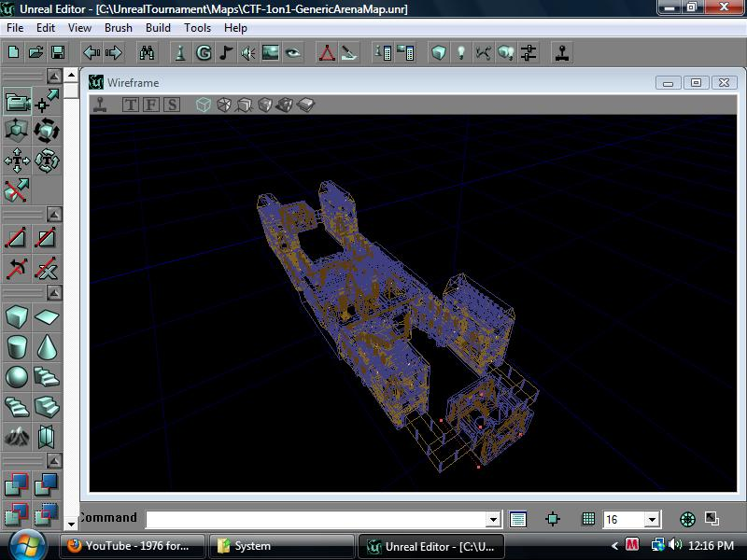Open the 2D Shape Editor triangle icon
The width and height of the screenshot is (747, 560).
pyautogui.click(x=327, y=53)
